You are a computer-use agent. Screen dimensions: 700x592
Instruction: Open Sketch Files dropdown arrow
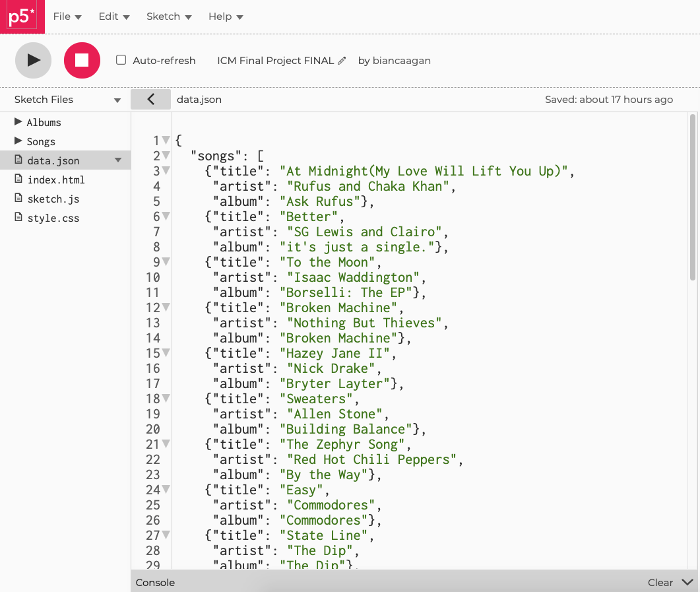pyautogui.click(x=117, y=100)
